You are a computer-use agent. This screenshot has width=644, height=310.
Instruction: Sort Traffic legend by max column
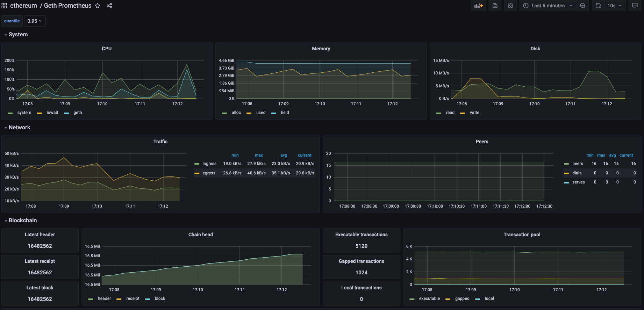259,155
